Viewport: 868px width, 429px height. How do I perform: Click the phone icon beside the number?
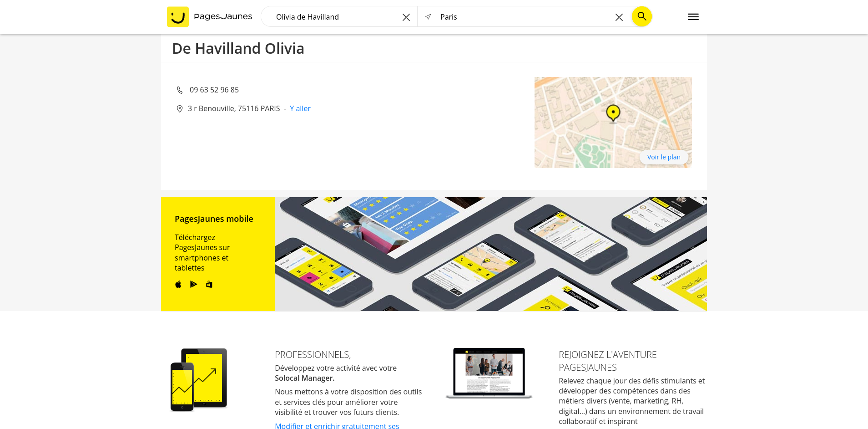click(x=180, y=90)
